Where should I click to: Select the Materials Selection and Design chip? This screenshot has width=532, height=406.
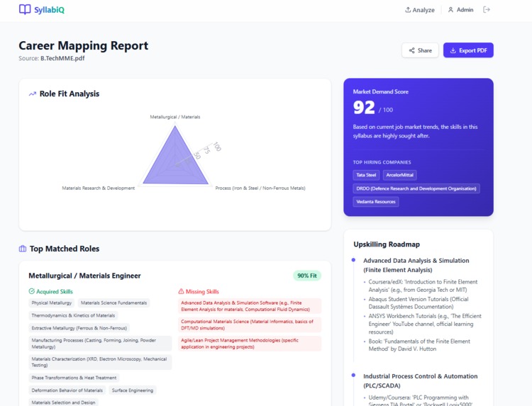click(x=63, y=402)
